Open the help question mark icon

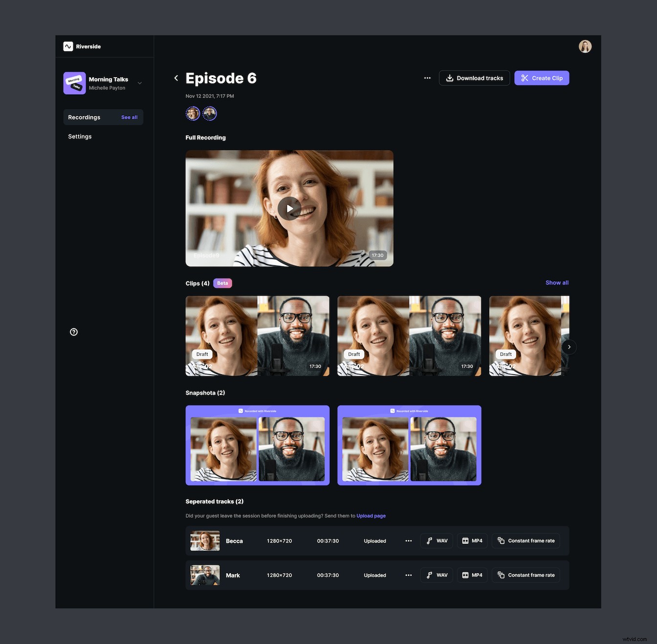coord(73,332)
